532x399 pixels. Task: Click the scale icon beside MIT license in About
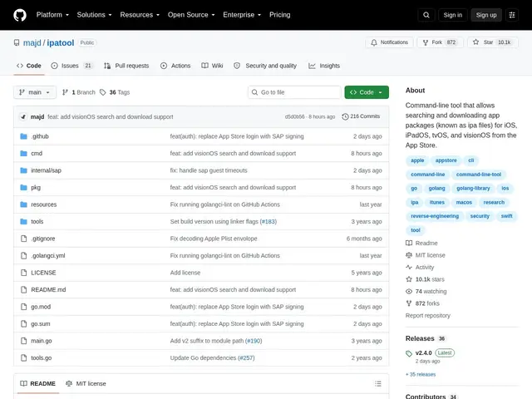pyautogui.click(x=409, y=255)
